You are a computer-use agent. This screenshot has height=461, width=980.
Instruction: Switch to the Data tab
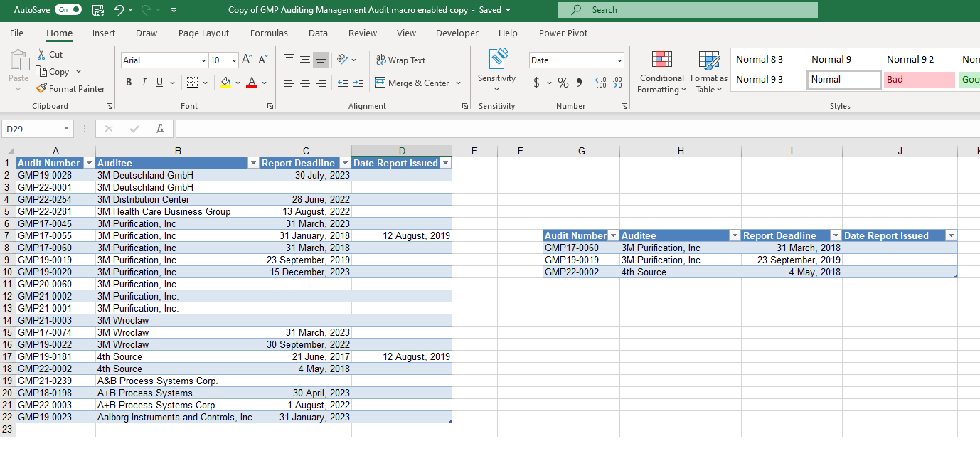318,33
